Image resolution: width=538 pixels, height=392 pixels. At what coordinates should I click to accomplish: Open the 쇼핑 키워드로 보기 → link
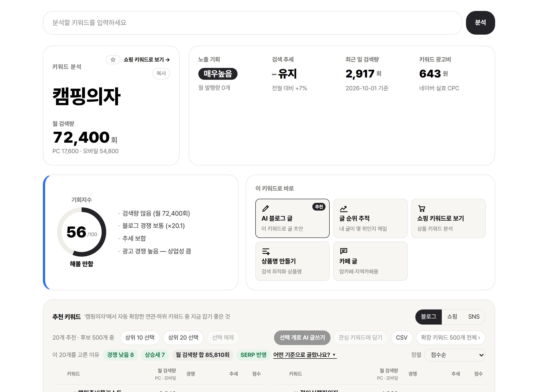146,59
